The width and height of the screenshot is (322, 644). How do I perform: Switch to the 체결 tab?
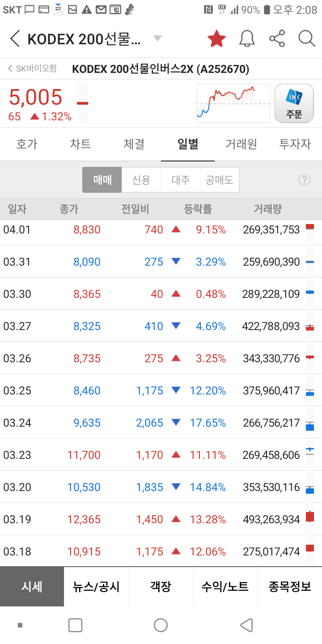tap(134, 144)
